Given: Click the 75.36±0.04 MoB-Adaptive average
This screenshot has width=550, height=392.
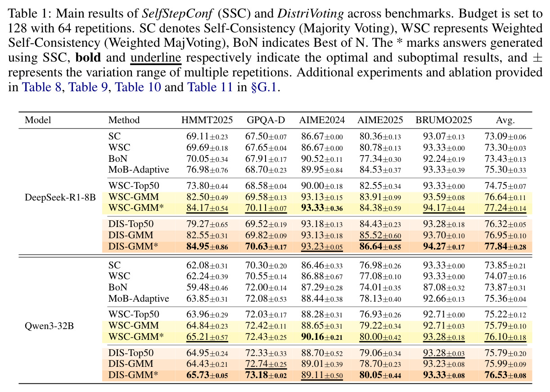Looking at the screenshot, I should tap(505, 298).
